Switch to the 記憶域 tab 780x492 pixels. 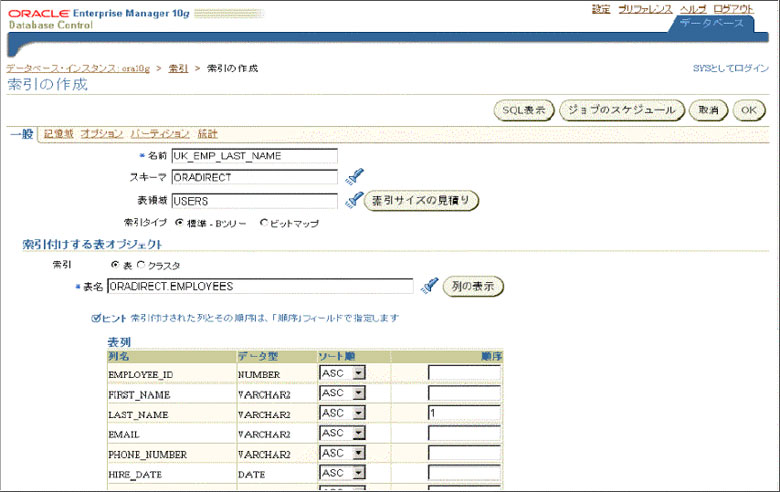[x=58, y=133]
